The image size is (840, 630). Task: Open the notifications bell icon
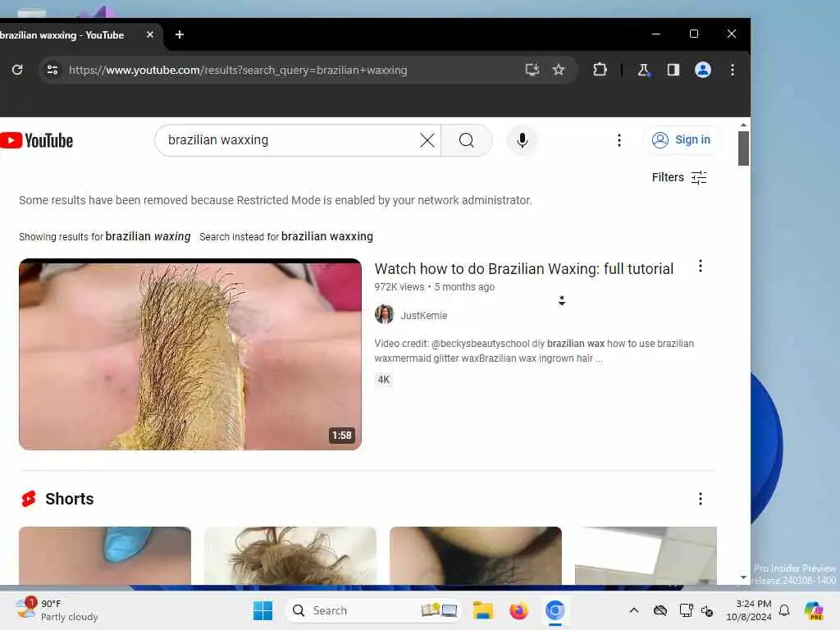(784, 610)
